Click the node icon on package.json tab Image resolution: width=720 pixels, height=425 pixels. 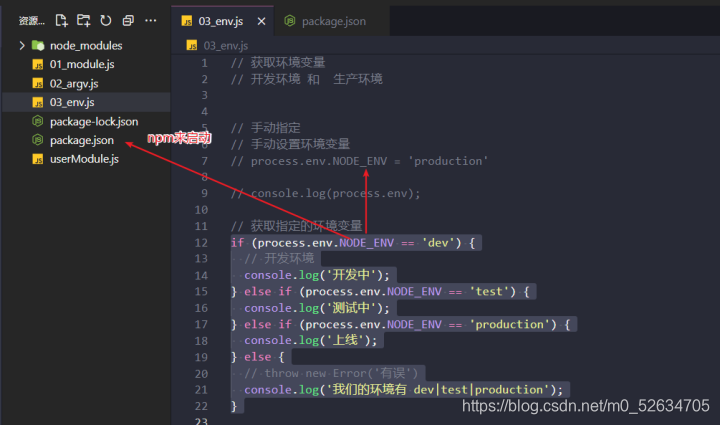click(x=290, y=21)
